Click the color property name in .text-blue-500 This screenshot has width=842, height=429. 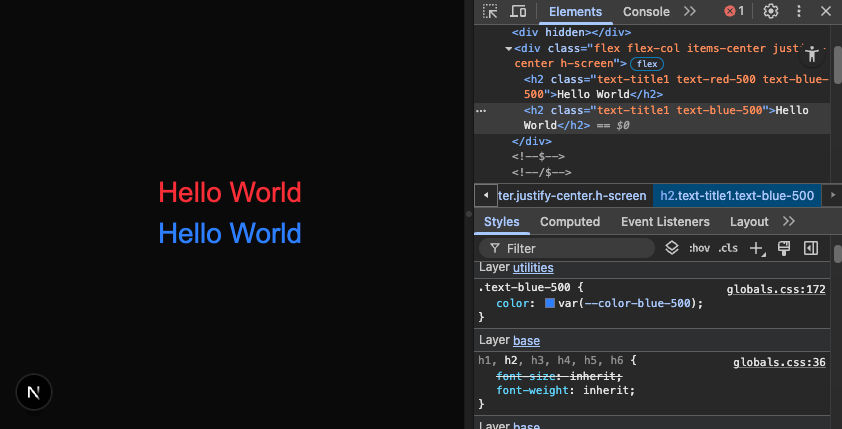click(x=512, y=303)
